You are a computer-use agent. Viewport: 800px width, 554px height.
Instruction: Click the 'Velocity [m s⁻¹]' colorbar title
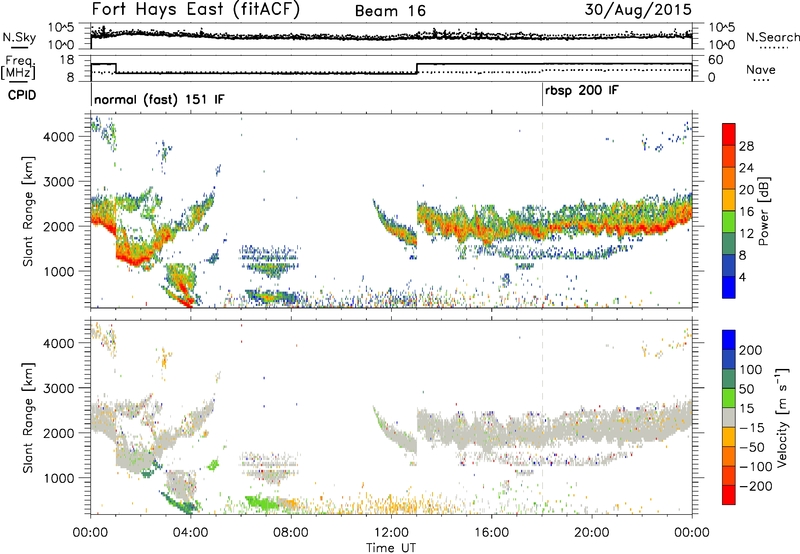[x=782, y=417]
